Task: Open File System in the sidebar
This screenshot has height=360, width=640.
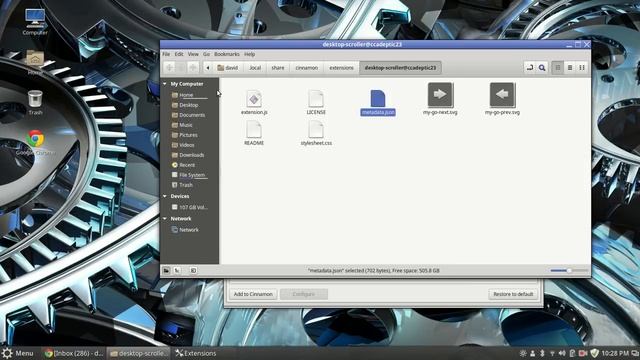Action: (x=192, y=175)
